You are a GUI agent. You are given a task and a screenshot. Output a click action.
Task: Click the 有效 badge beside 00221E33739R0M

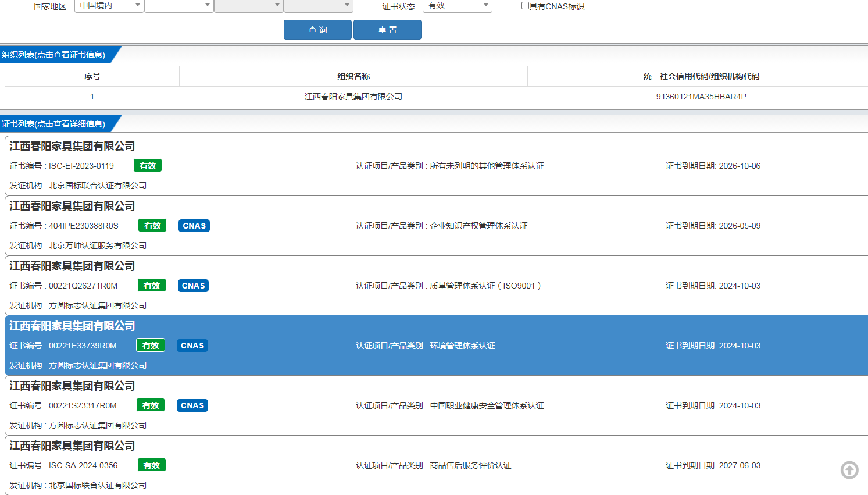coord(151,346)
